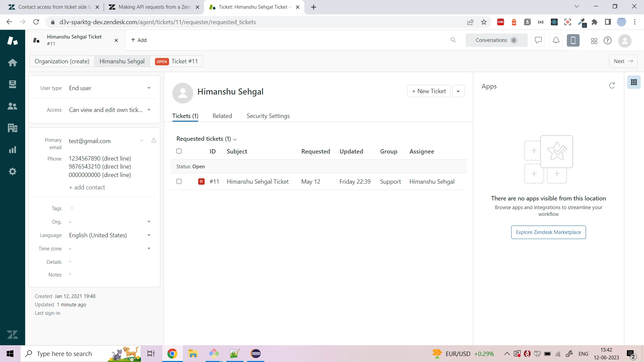
Task: Open the Home icon in the sidebar
Action: pyautogui.click(x=12, y=63)
